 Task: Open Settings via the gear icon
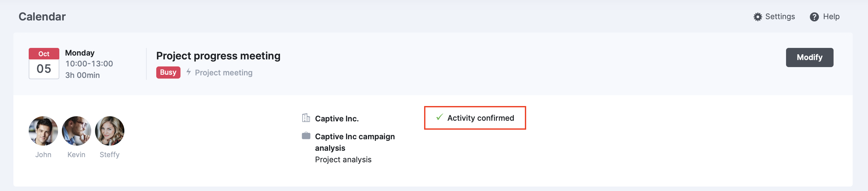point(757,17)
